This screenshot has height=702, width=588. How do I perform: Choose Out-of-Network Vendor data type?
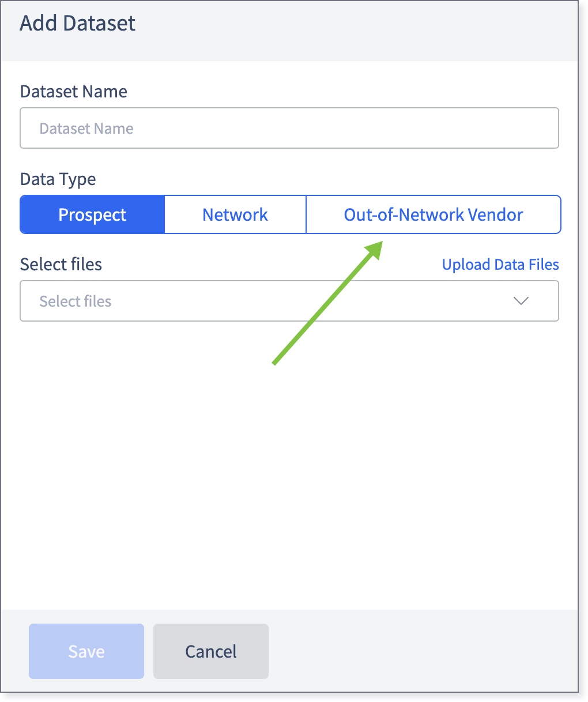point(434,214)
